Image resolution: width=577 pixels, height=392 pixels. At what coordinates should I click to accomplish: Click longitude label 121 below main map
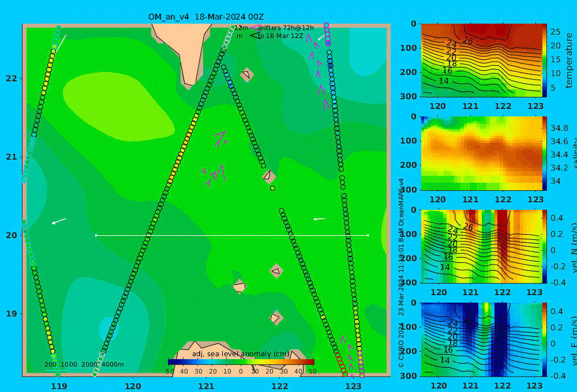(206, 386)
